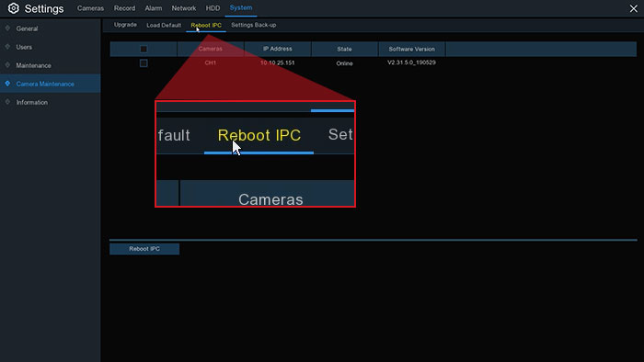Screen dimensions: 644x362
Task: Click the diamond icon beside General
Action: coord(7,28)
